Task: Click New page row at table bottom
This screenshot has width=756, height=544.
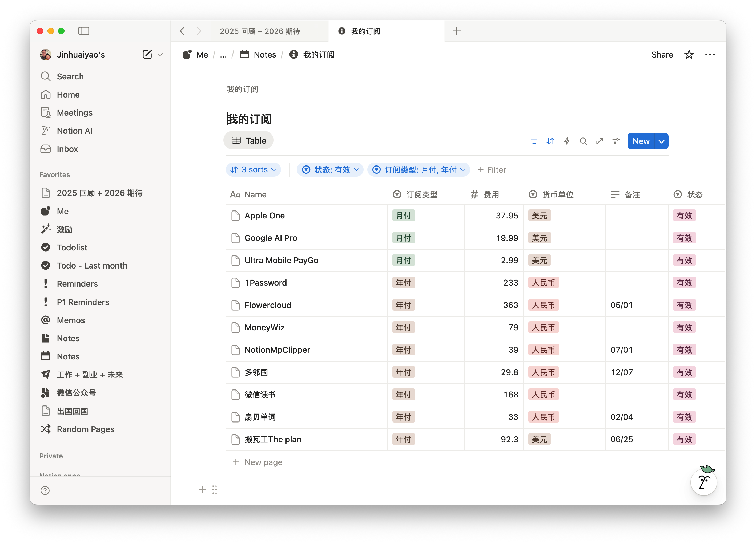Action: pyautogui.click(x=263, y=462)
